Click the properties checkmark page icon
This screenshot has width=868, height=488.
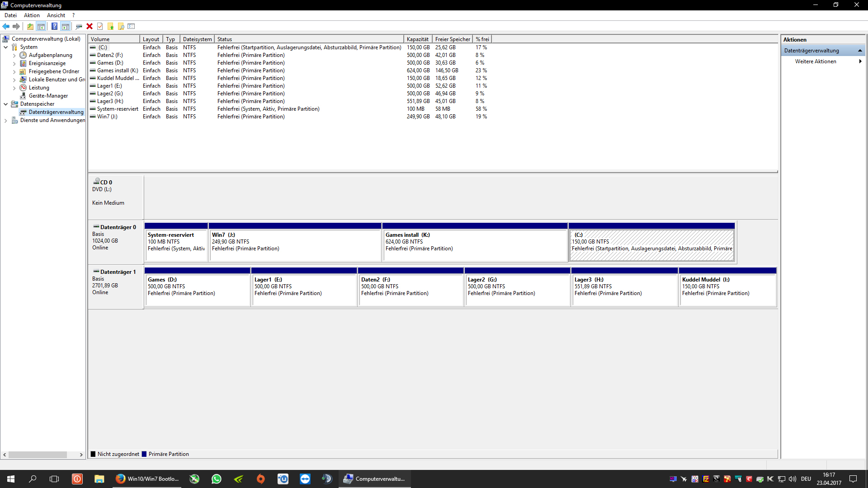[100, 26]
